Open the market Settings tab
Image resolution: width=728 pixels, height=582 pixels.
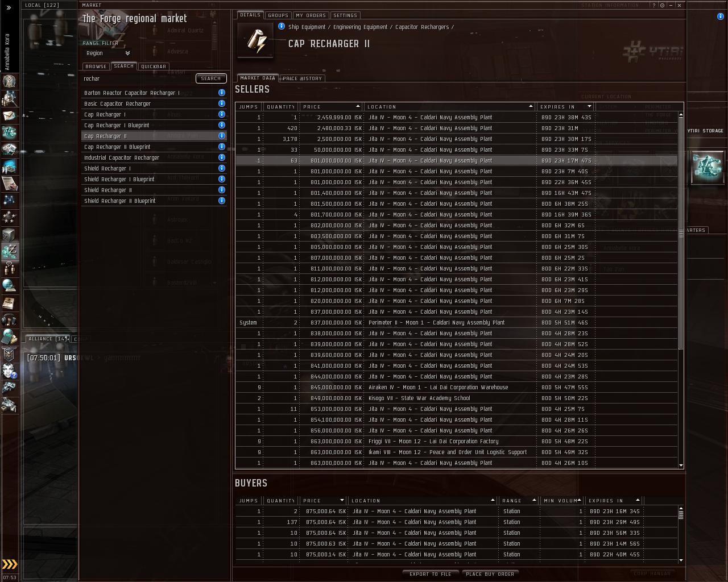tap(345, 15)
